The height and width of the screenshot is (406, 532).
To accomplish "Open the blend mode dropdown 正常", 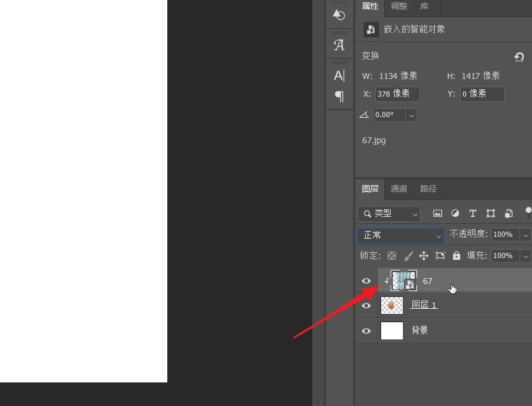I will [x=401, y=235].
